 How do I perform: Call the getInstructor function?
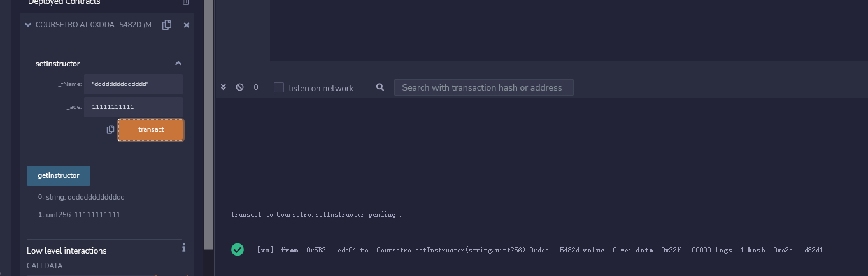point(59,175)
